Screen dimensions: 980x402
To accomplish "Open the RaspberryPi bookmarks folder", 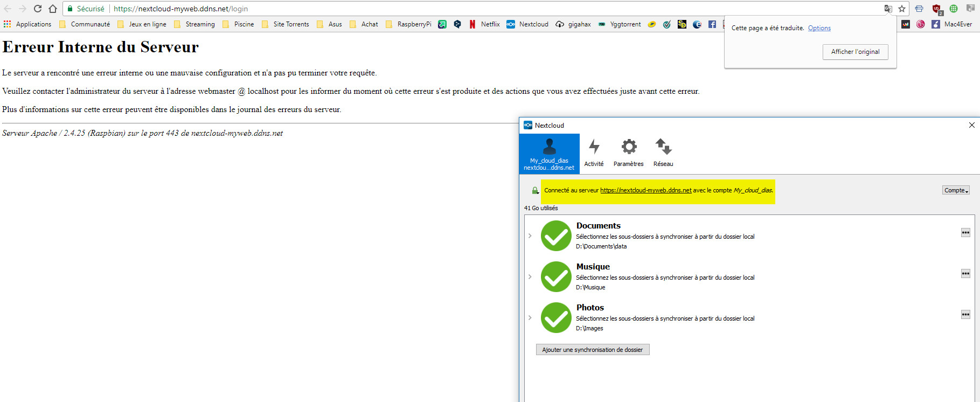I will tap(408, 24).
